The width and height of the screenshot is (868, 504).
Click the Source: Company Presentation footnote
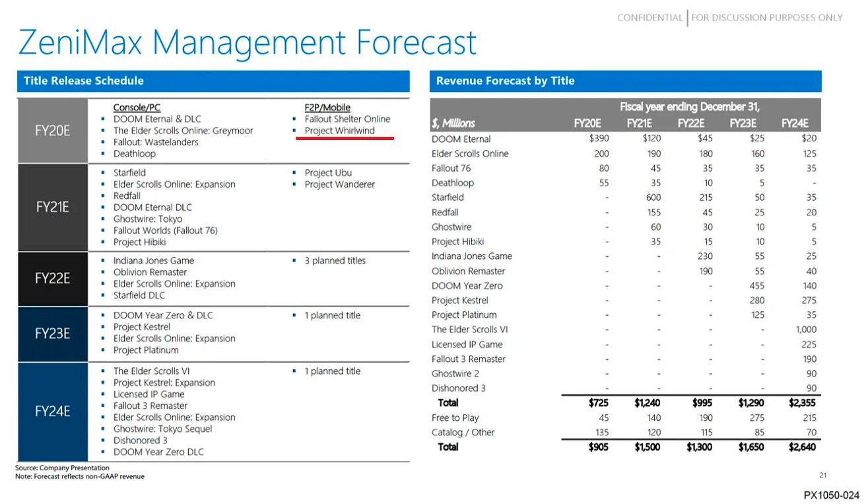click(62, 468)
